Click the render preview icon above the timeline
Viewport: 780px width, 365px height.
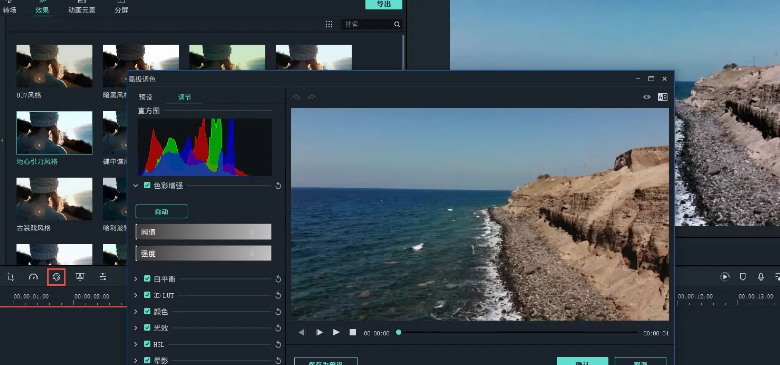tap(725, 276)
